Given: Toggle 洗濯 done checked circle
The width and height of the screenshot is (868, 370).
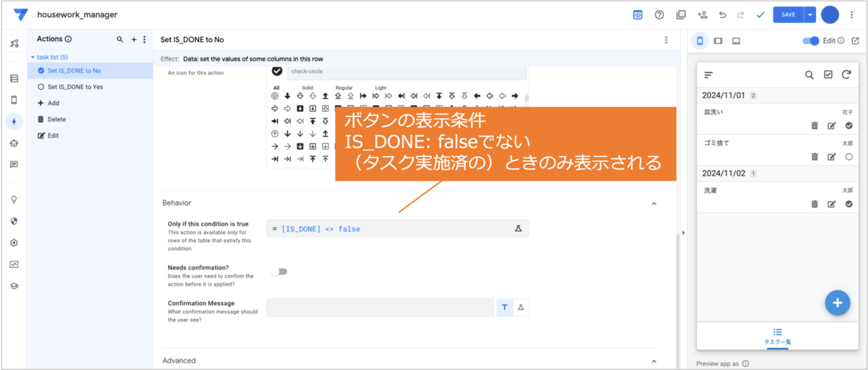Looking at the screenshot, I should tap(848, 204).
